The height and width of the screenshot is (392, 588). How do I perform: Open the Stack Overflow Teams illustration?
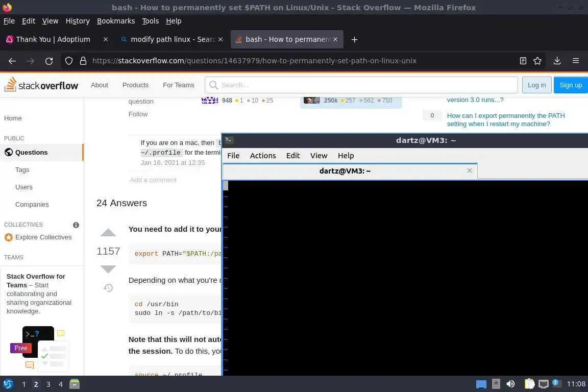coord(40,349)
